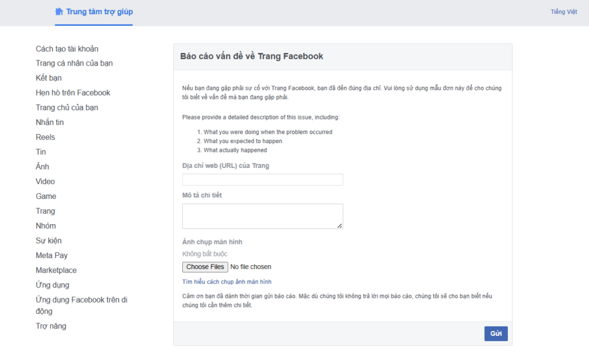The image size is (589, 364).
Task: Select Ứng dụng sidebar item
Action: 52,285
